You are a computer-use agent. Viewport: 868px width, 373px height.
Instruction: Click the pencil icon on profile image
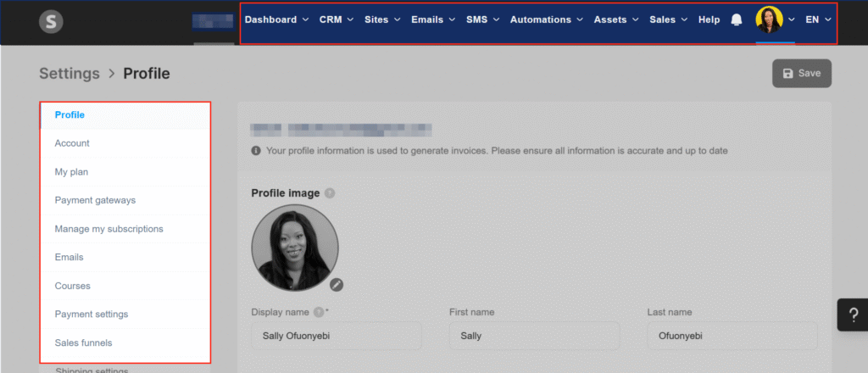pyautogui.click(x=337, y=285)
